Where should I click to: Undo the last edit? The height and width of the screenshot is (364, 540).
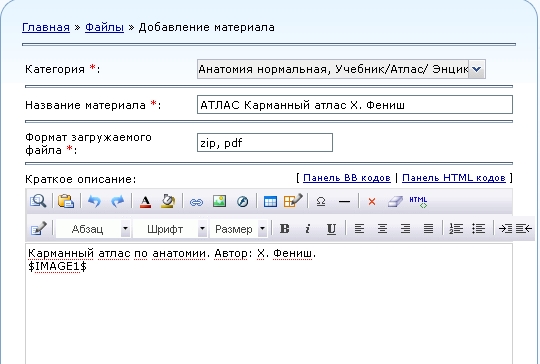(x=94, y=201)
